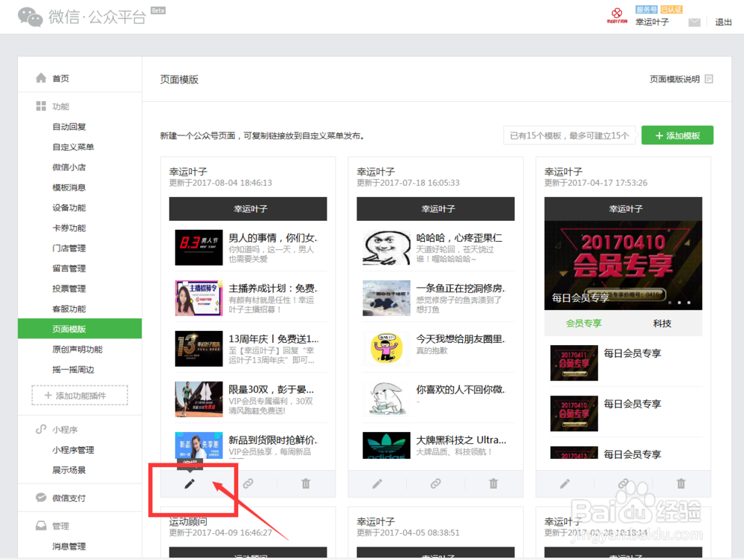Viewport: 744px width, 560px height.
Task: Click the 功能 grid icon in the sidebar
Action: pos(41,106)
